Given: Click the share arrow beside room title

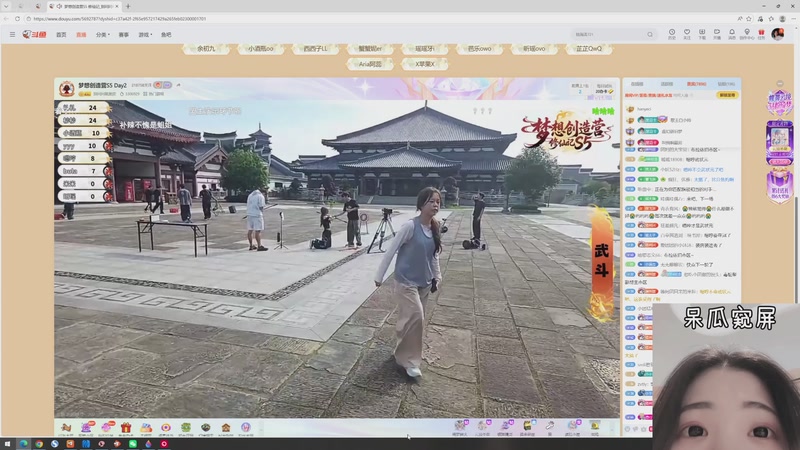Looking at the screenshot, I should tap(179, 85).
